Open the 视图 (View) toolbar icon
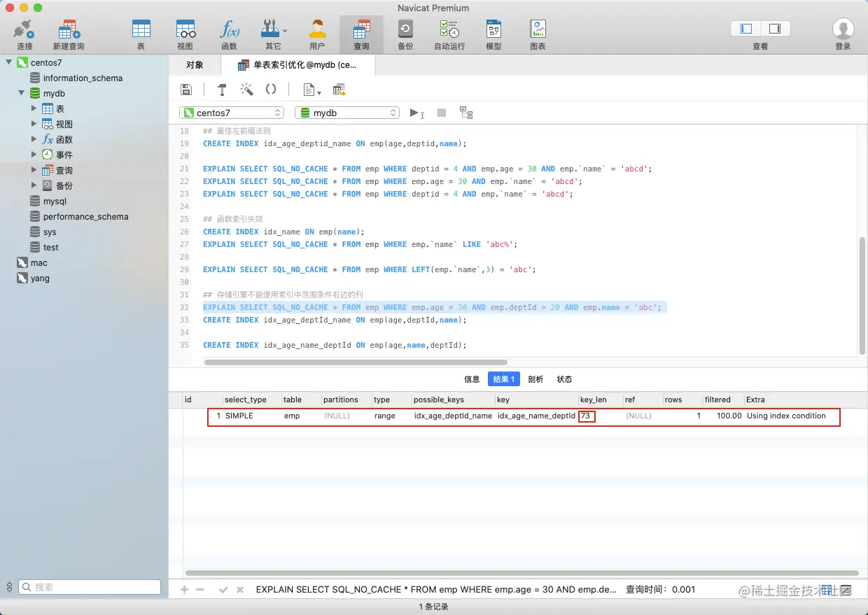This screenshot has width=868, height=615. click(185, 29)
